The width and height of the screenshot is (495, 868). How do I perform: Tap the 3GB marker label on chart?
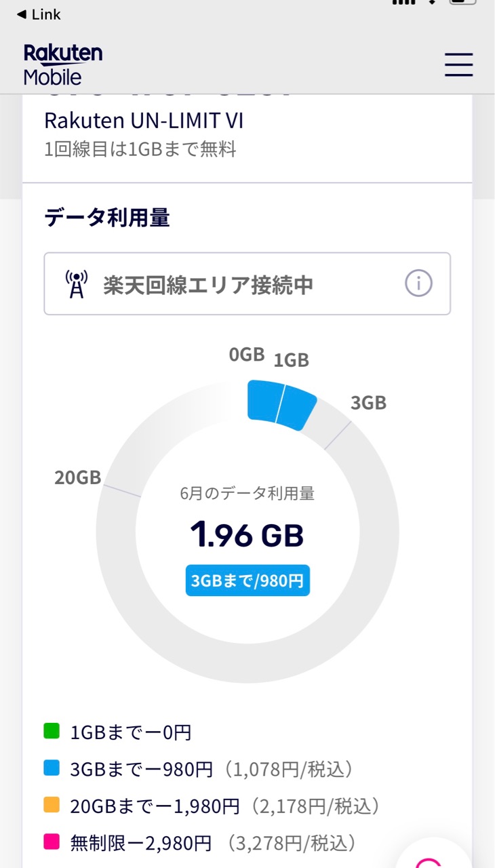pos(368,403)
